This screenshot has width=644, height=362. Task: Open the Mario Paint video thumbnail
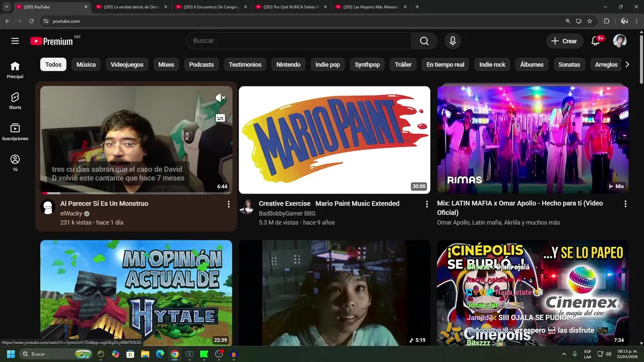click(x=335, y=140)
